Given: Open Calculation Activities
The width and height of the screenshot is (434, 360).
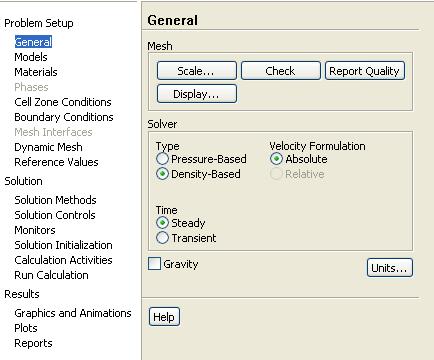Looking at the screenshot, I should click(63, 260).
